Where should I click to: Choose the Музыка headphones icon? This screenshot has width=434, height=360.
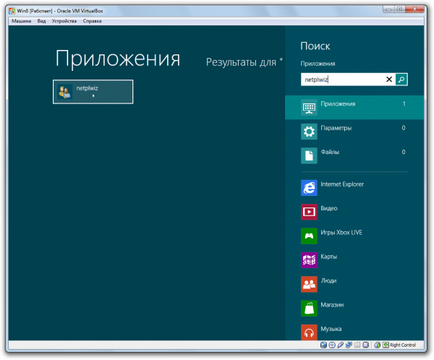(x=309, y=332)
